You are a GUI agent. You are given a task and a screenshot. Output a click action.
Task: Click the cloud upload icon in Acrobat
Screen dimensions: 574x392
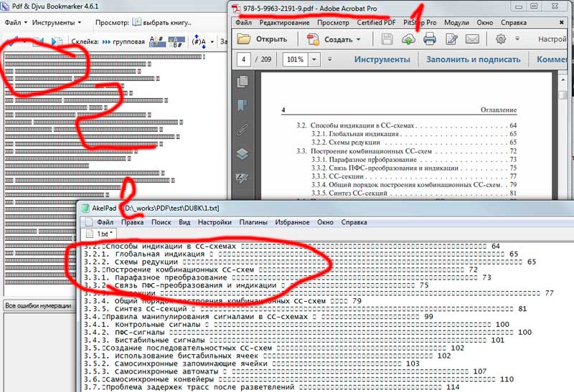(x=408, y=39)
